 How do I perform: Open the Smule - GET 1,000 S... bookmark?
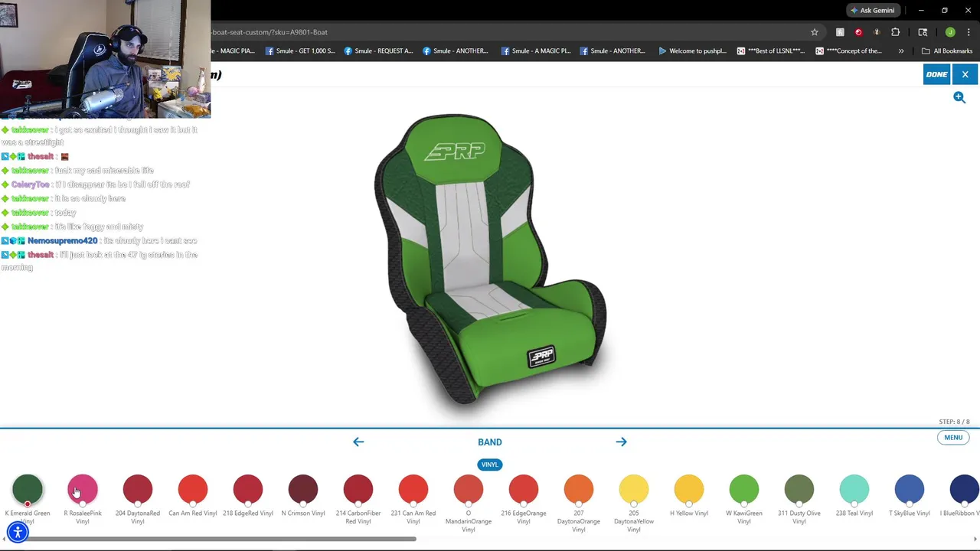pyautogui.click(x=300, y=51)
